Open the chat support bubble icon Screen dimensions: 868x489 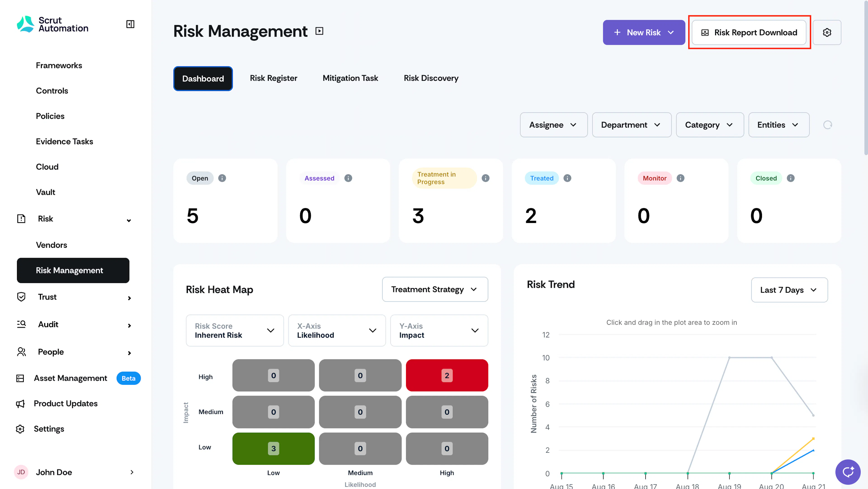tap(847, 472)
